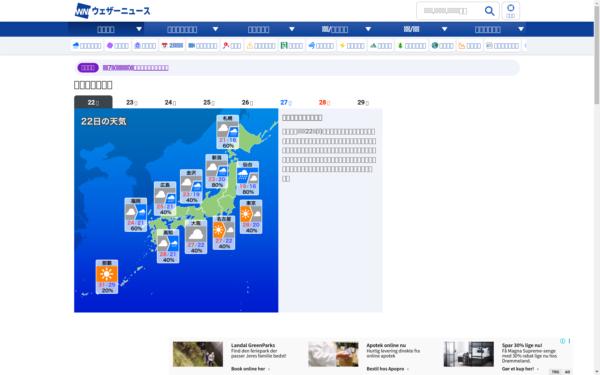
Task: Open the 25 date tab
Action: pos(209,102)
